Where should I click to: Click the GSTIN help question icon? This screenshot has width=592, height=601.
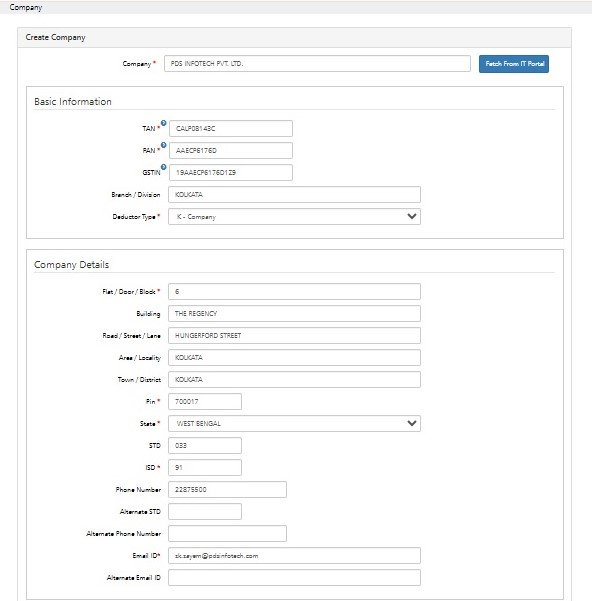(164, 167)
